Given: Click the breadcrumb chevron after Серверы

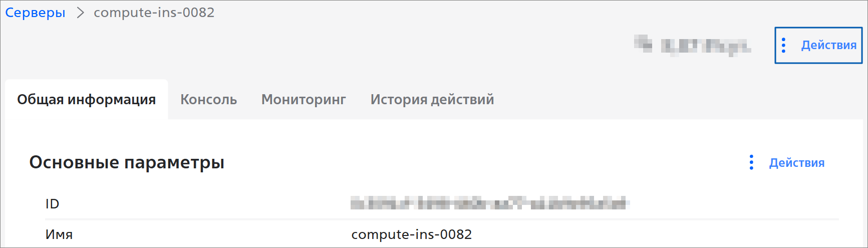Looking at the screenshot, I should pyautogui.click(x=80, y=13).
